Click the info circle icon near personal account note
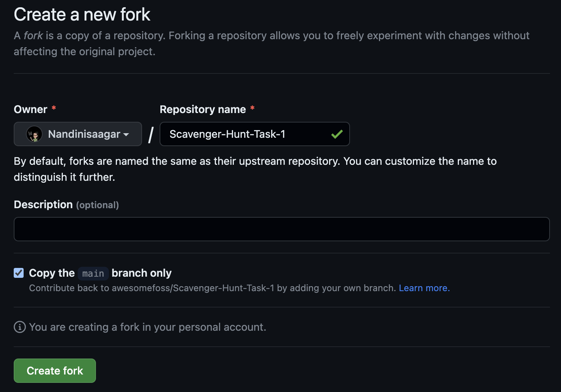This screenshot has width=561, height=392. [x=19, y=327]
